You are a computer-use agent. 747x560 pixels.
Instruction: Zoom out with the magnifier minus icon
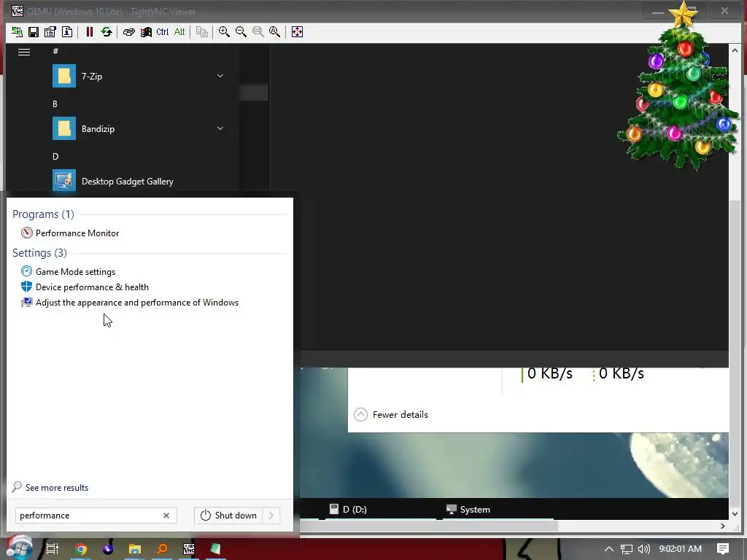tap(241, 32)
